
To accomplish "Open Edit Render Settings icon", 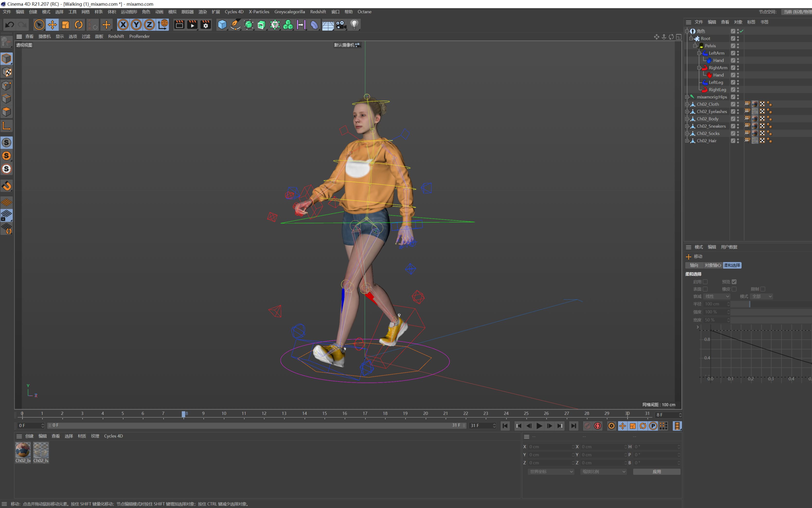I will click(x=205, y=25).
